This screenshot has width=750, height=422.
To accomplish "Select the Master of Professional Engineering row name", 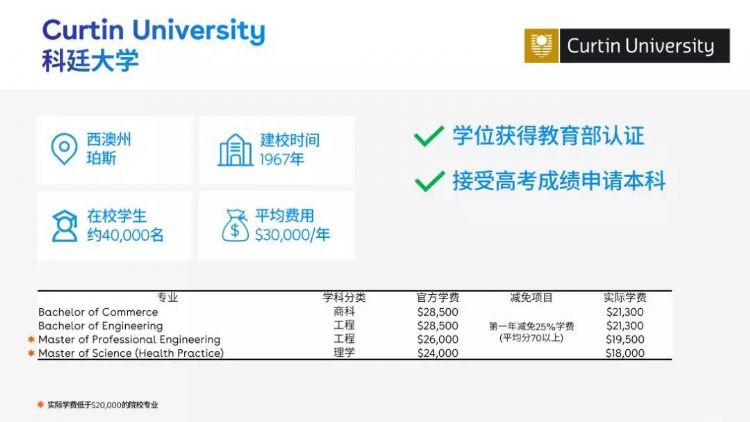I will pyautogui.click(x=129, y=339).
